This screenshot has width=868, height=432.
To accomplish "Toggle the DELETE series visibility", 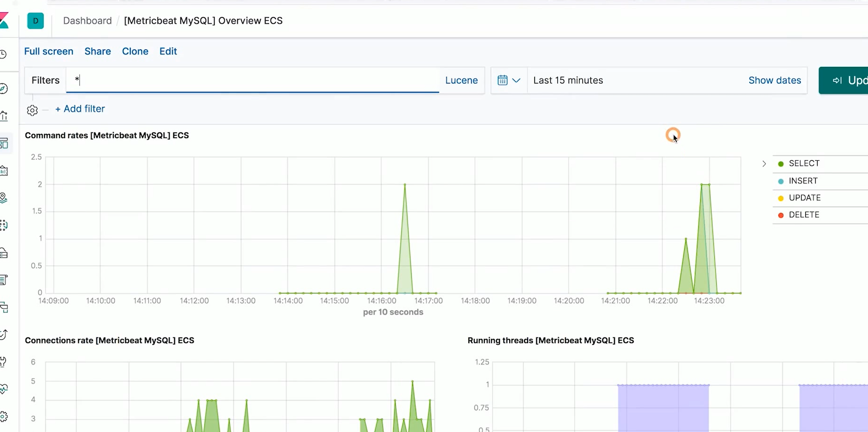I will (804, 215).
